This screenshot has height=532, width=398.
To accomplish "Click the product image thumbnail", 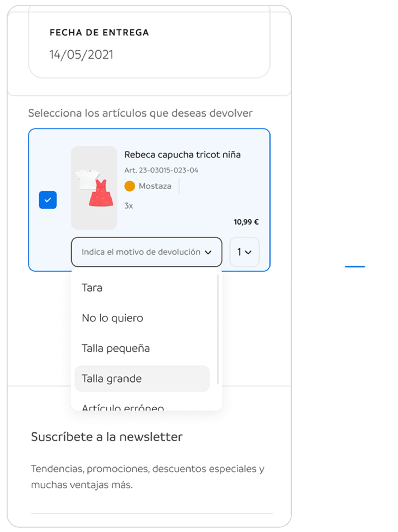I will 94,188.
